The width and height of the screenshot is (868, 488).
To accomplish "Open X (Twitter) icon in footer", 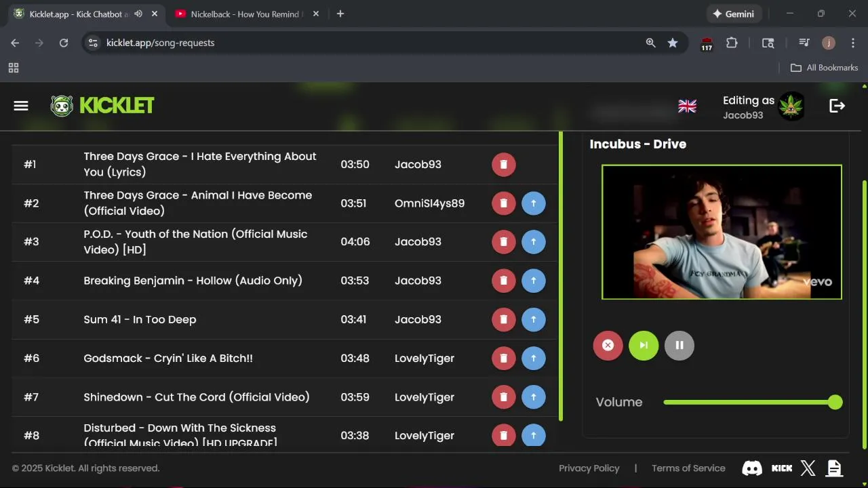I will pos(808,468).
